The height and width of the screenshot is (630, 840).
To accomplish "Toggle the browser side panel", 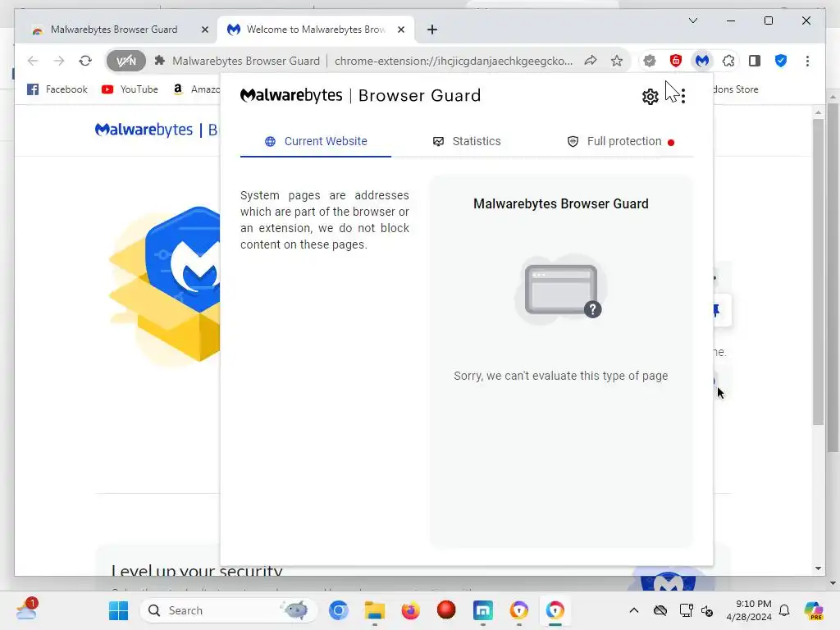I will coord(755,61).
